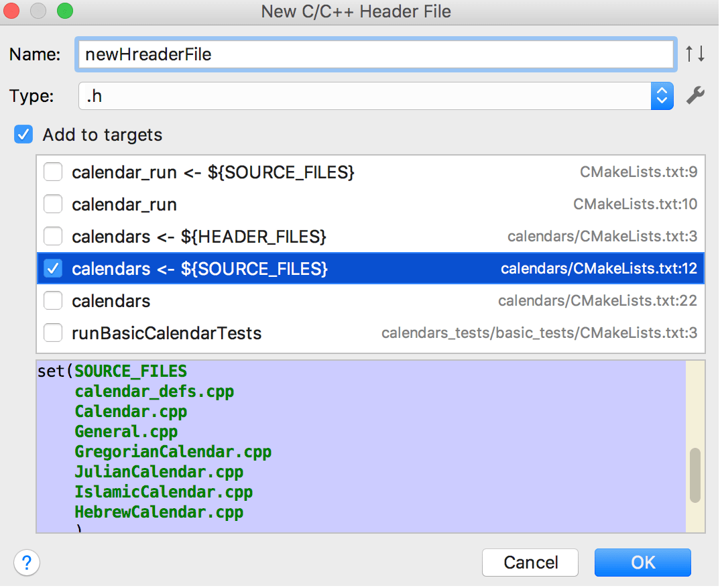The image size is (720, 588).
Task: Click Calendar.cpp in the preview
Action: [x=131, y=412]
